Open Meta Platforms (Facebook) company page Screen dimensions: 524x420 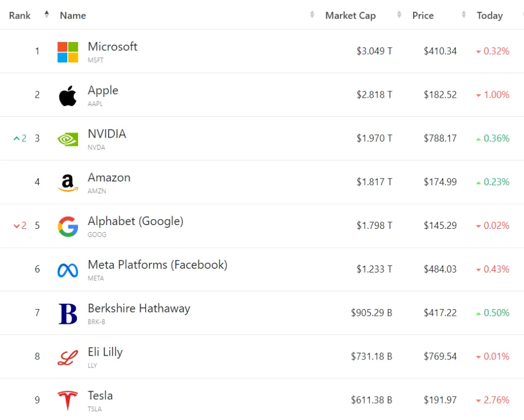157,265
